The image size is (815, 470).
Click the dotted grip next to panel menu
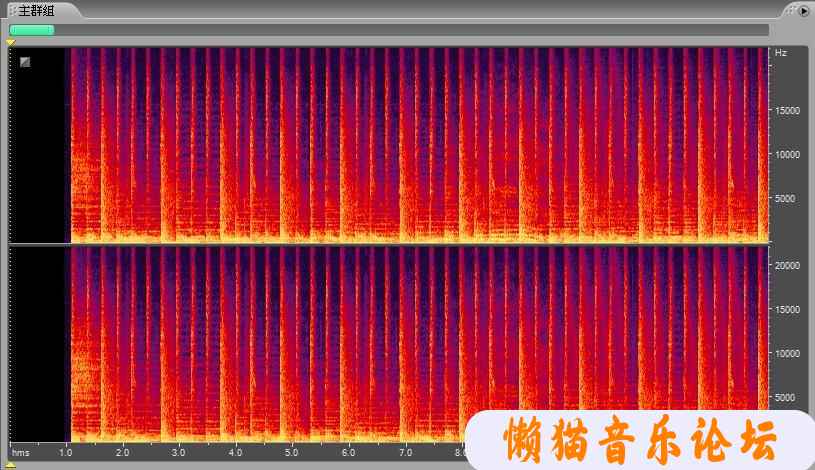[788, 10]
